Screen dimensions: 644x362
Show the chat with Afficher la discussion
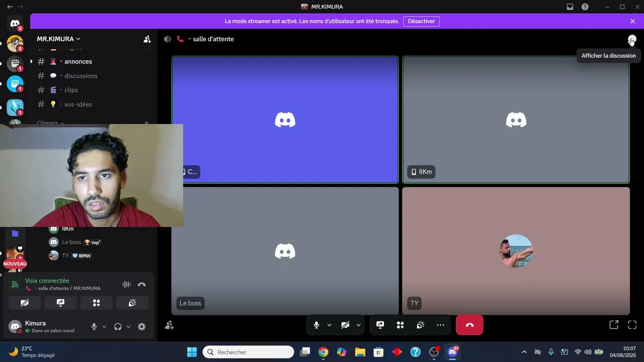[632, 40]
